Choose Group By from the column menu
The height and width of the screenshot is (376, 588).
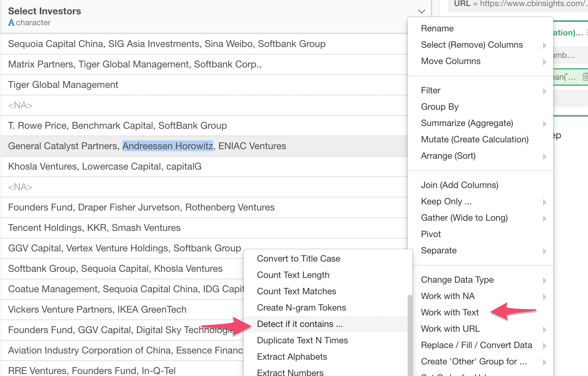(480, 107)
